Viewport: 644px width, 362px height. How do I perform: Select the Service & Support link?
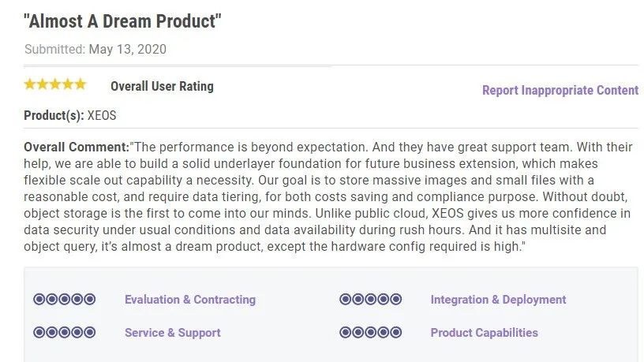[x=173, y=333]
